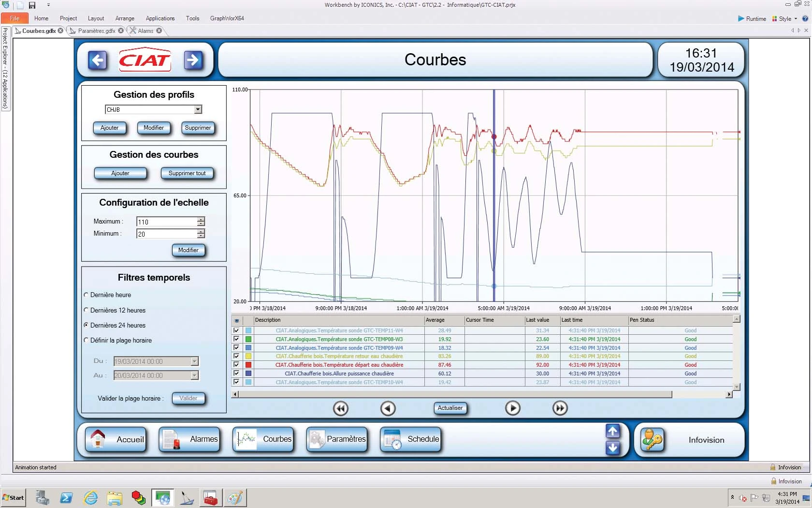This screenshot has width=812, height=508.
Task: Open the GraphWorX64 menu
Action: [x=227, y=18]
